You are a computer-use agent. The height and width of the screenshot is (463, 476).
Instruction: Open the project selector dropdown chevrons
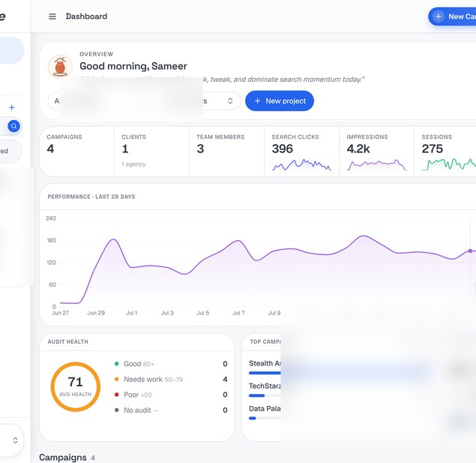(x=230, y=101)
